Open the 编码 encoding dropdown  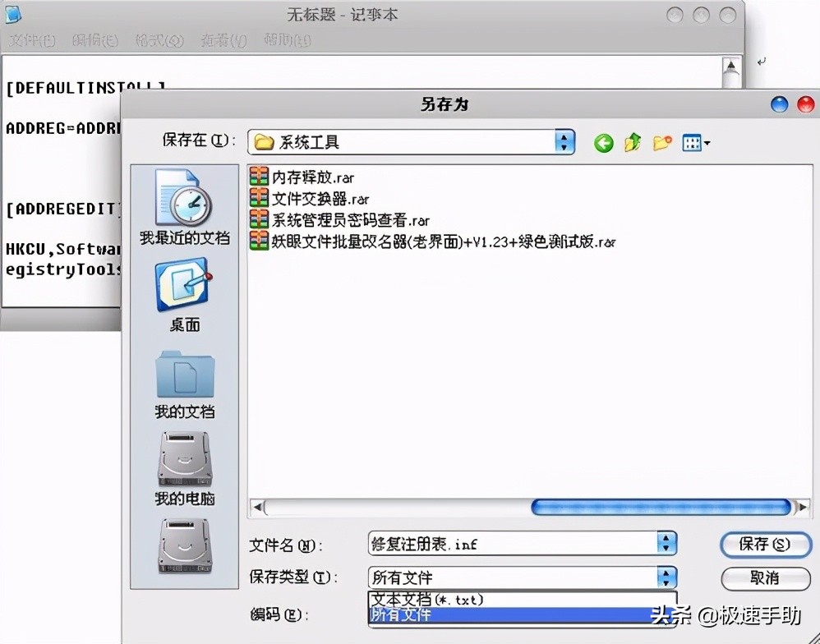coord(666,613)
